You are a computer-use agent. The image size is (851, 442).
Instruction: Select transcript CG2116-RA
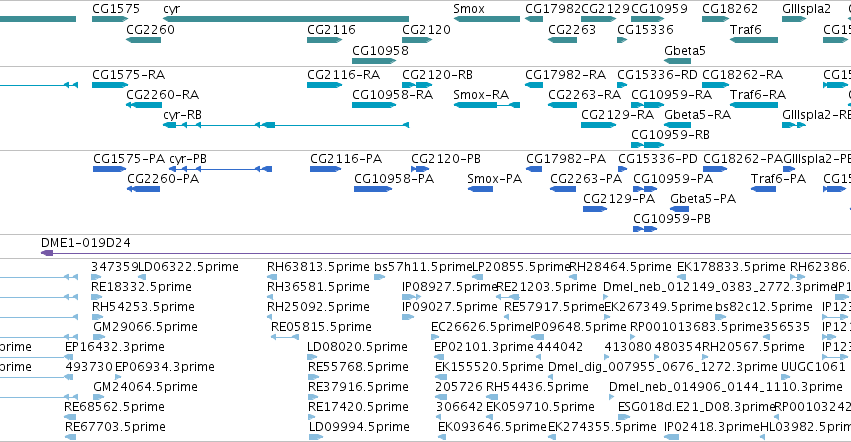coord(325,85)
